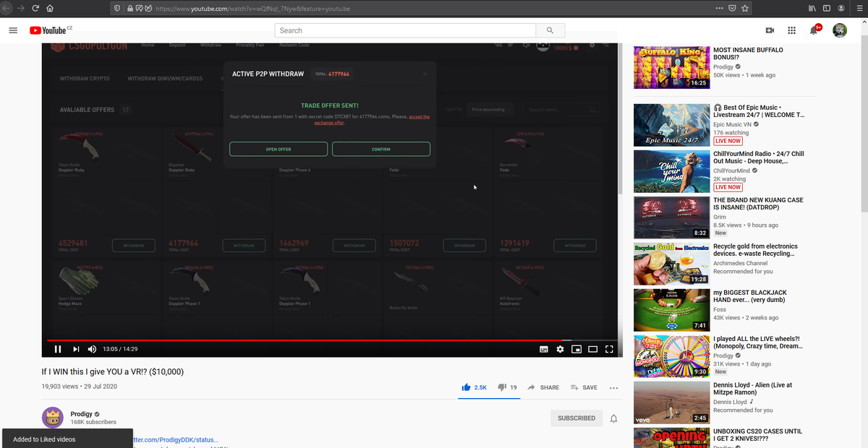Open 'UNBOXING CS20 CASES' thumbnail
Screen dimensions: 868x448
671,438
